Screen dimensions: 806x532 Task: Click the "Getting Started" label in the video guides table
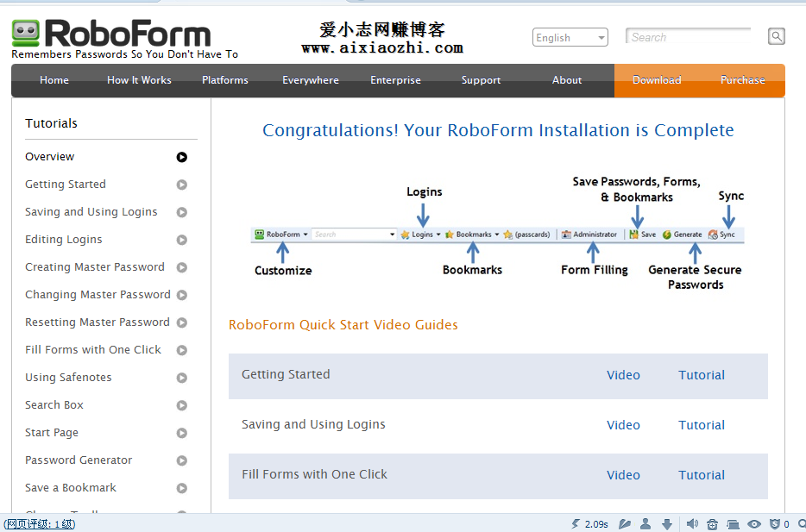pos(286,375)
